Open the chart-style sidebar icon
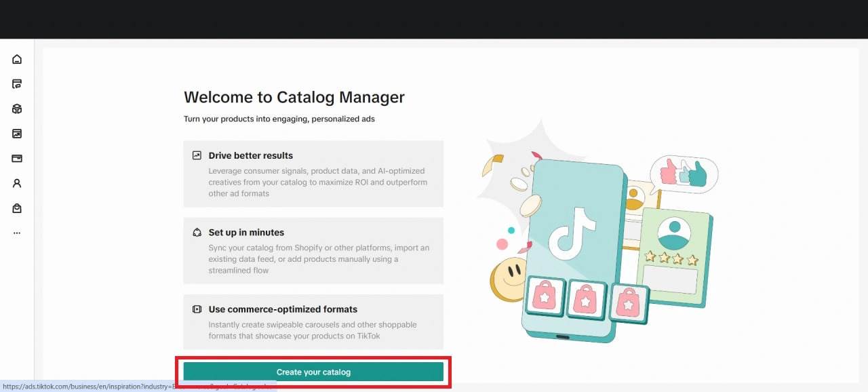Image resolution: width=868 pixels, height=392 pixels. (x=17, y=134)
